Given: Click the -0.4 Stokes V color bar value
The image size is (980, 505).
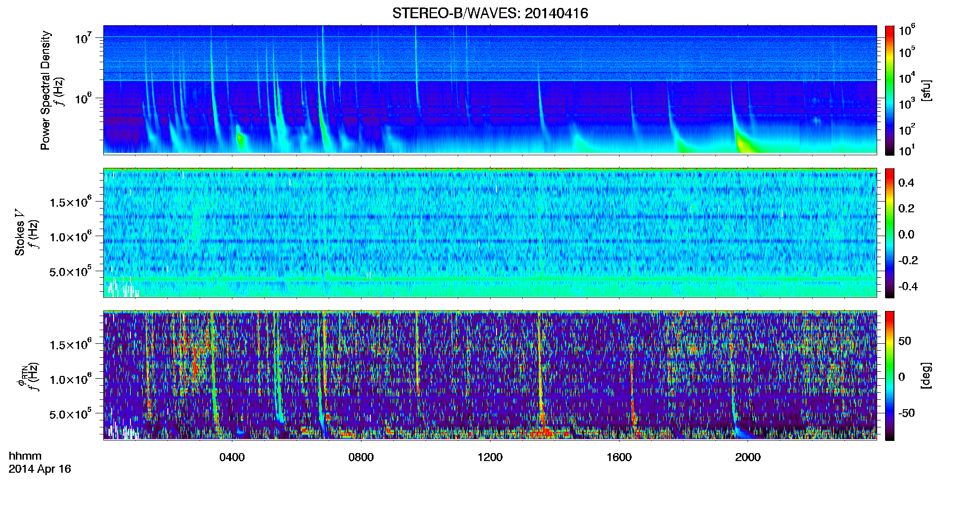Looking at the screenshot, I should pyautogui.click(x=908, y=286).
